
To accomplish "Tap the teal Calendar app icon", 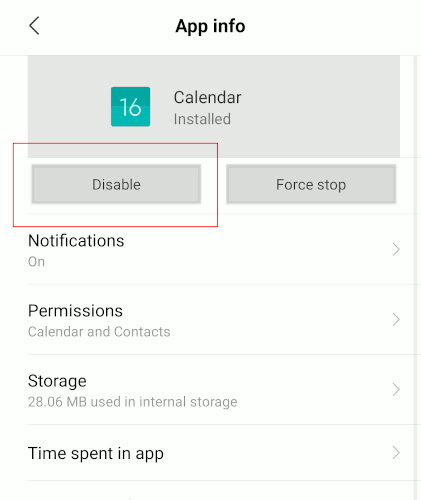I will 130,107.
